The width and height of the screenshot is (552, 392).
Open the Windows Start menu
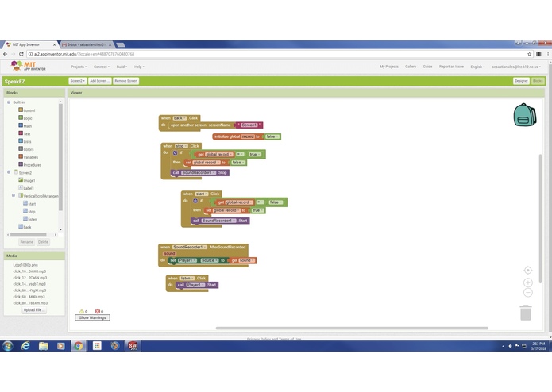tap(7, 346)
